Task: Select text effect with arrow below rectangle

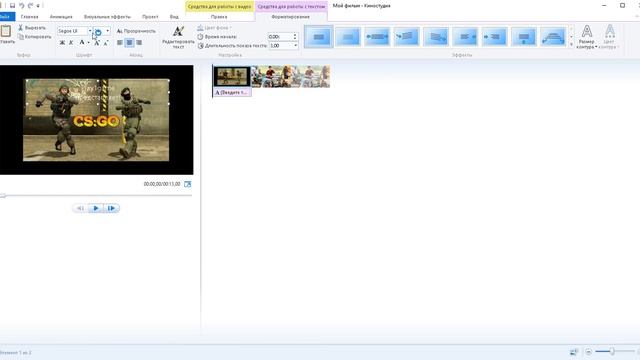Action: coord(524,37)
